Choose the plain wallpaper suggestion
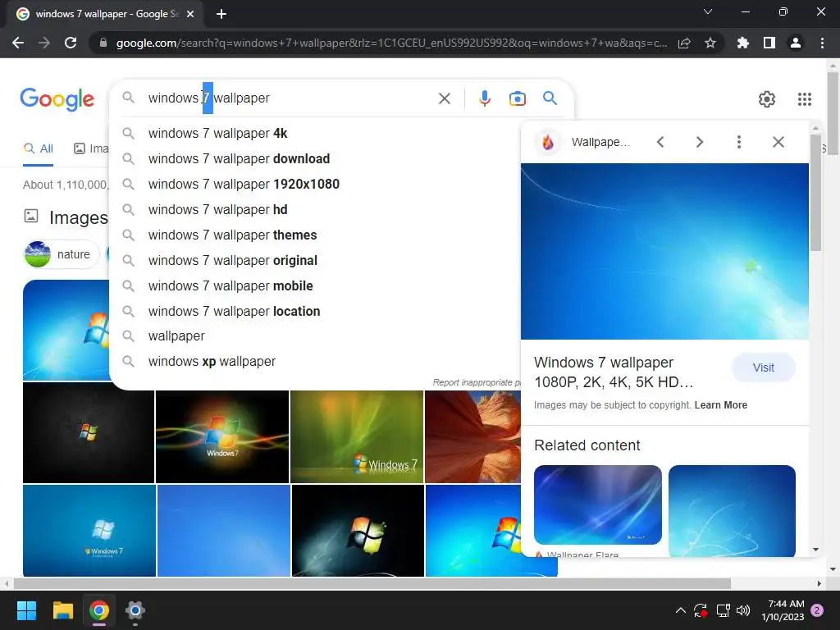The image size is (840, 630). pyautogui.click(x=314, y=336)
